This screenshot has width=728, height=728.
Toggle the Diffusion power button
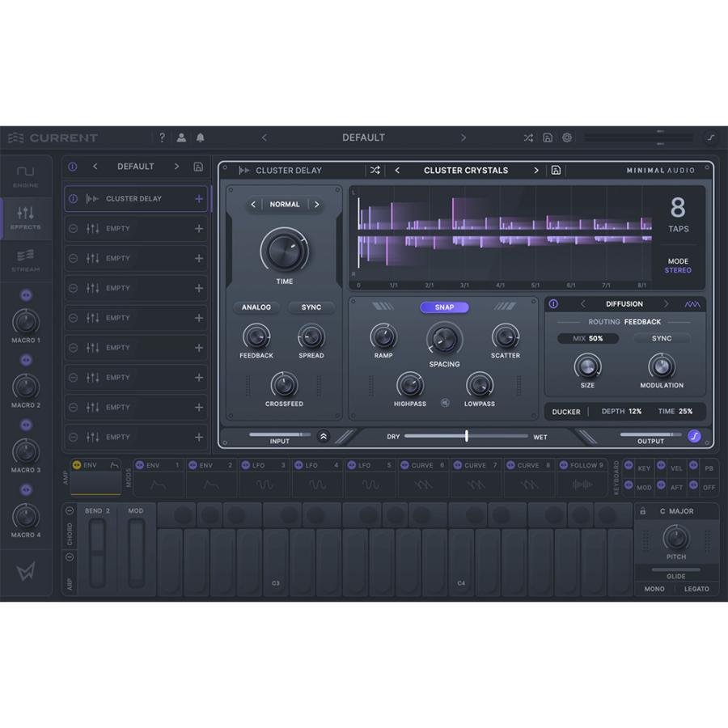click(553, 303)
